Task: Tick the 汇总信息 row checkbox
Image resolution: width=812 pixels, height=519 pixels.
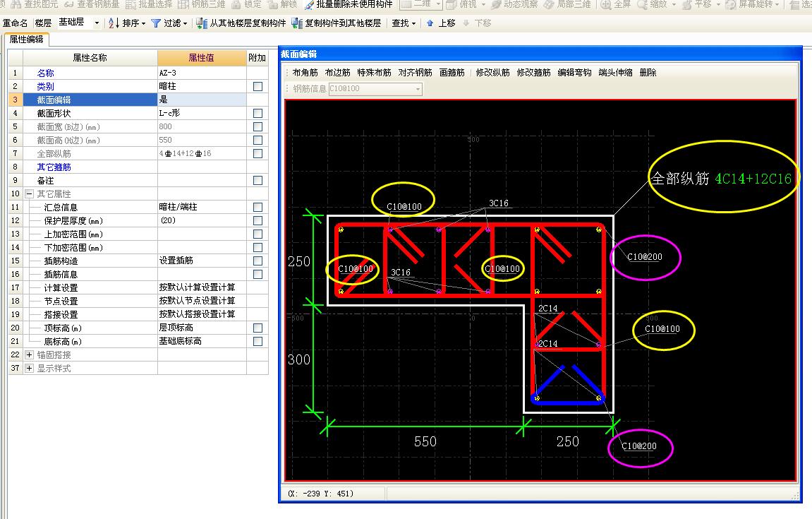Action: (257, 208)
